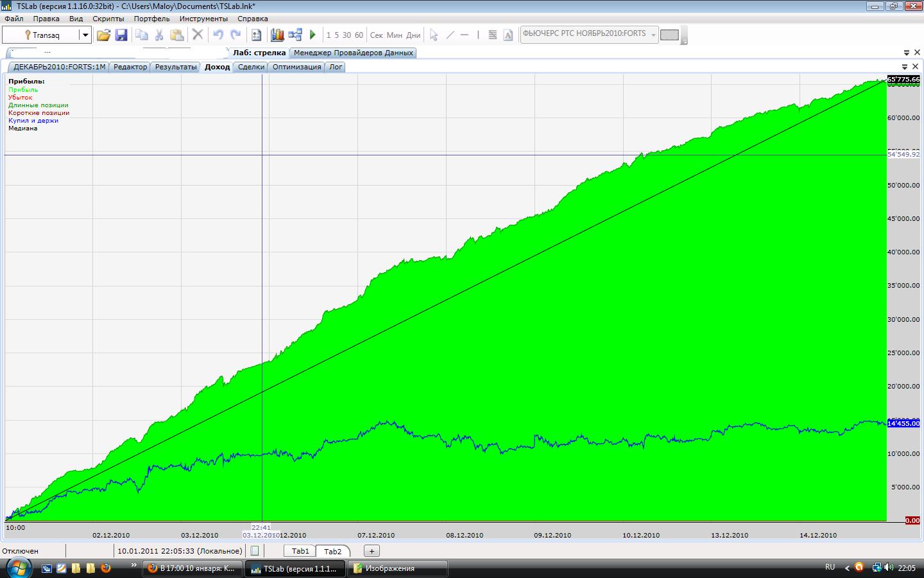Screen dimensions: 924x578
Task: Toggle the 'Дни' timeframe unit
Action: point(414,35)
